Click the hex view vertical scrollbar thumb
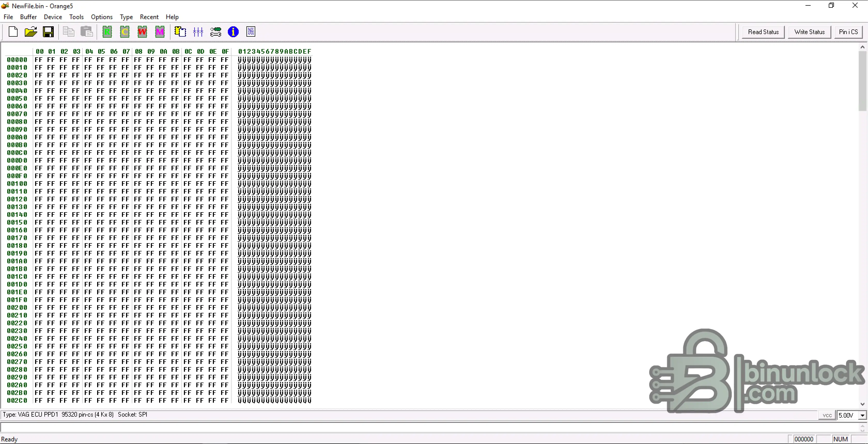Image resolution: width=868 pixels, height=444 pixels. (862, 81)
